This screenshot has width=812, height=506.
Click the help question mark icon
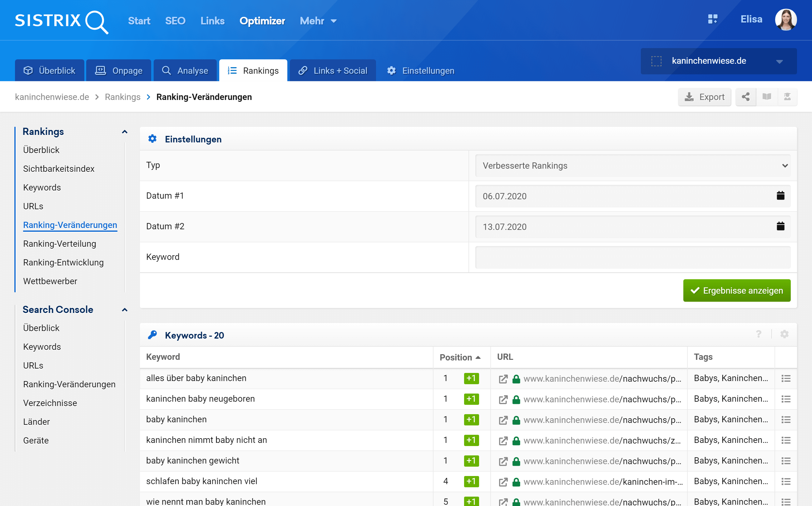point(759,334)
